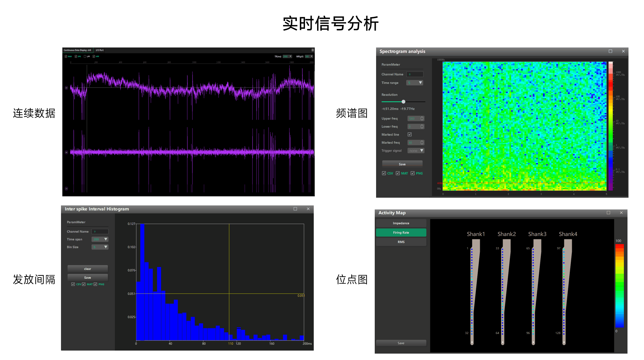This screenshot has height=360, width=644.
Task: Uncheck CSV export in Spectrogram panel
Action: (x=384, y=173)
